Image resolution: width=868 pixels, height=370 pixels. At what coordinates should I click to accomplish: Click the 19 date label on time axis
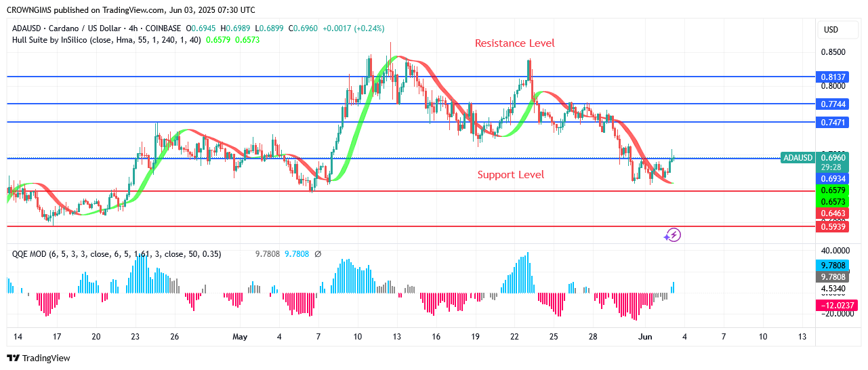[475, 337]
